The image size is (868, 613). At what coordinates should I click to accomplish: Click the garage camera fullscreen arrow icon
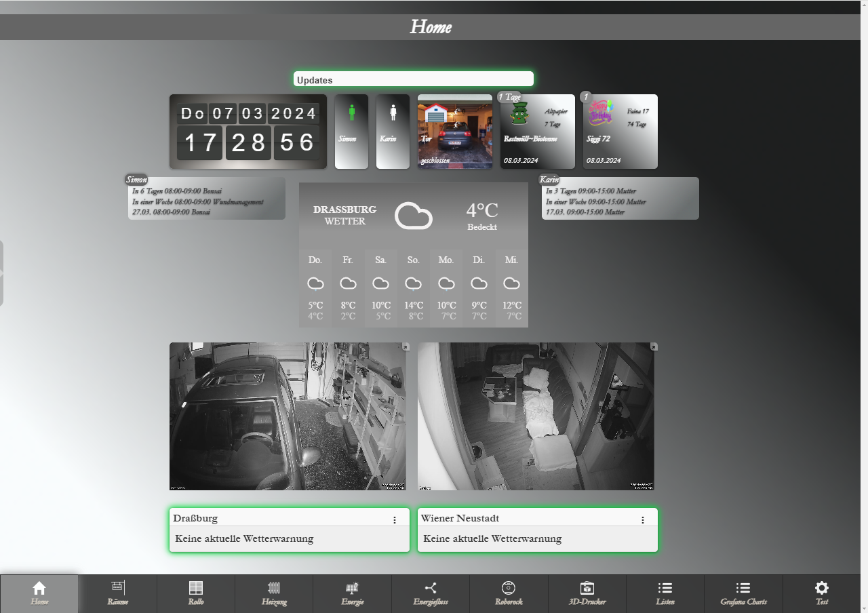[406, 347]
